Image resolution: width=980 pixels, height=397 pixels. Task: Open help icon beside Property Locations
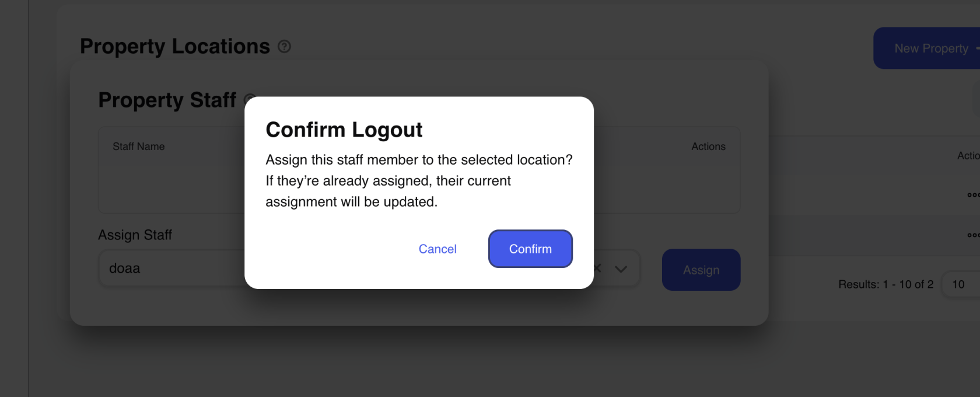pyautogui.click(x=284, y=47)
